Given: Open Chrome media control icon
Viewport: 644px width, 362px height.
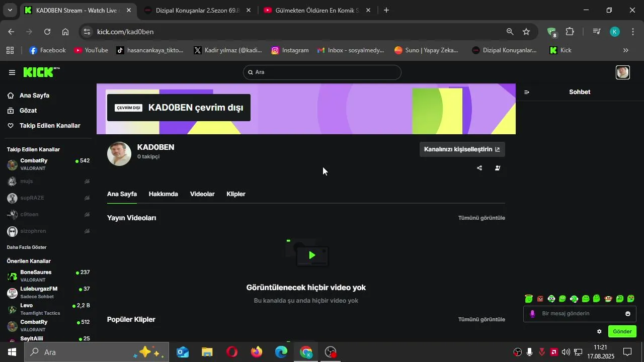Looking at the screenshot, I should point(597,32).
